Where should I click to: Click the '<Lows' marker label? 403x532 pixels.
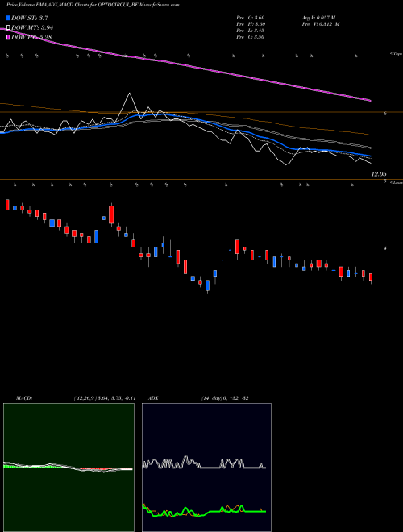pos(396,182)
